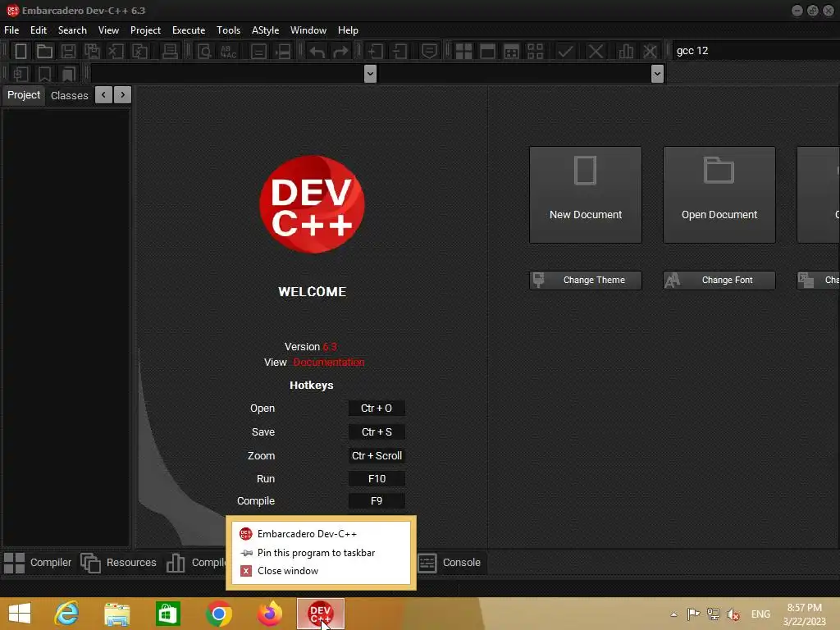This screenshot has width=840, height=630.
Task: Click the Redo arrow toolbar icon
Action: [340, 52]
